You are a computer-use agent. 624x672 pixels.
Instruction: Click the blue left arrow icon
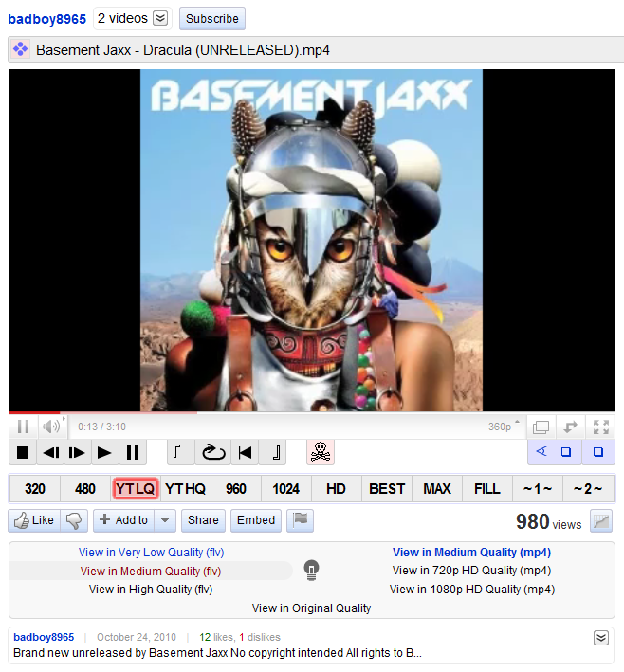tap(541, 451)
